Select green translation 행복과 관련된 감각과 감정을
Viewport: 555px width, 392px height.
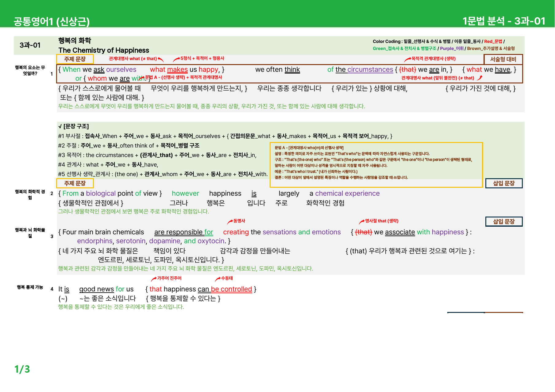(x=186, y=268)
